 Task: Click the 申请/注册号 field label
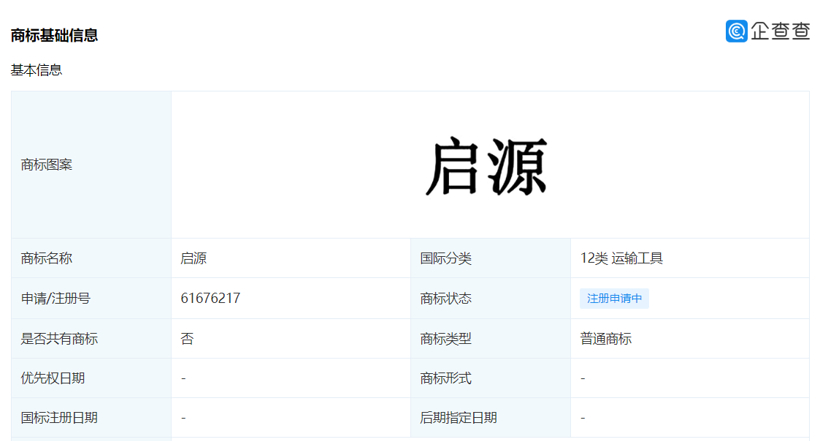click(55, 298)
